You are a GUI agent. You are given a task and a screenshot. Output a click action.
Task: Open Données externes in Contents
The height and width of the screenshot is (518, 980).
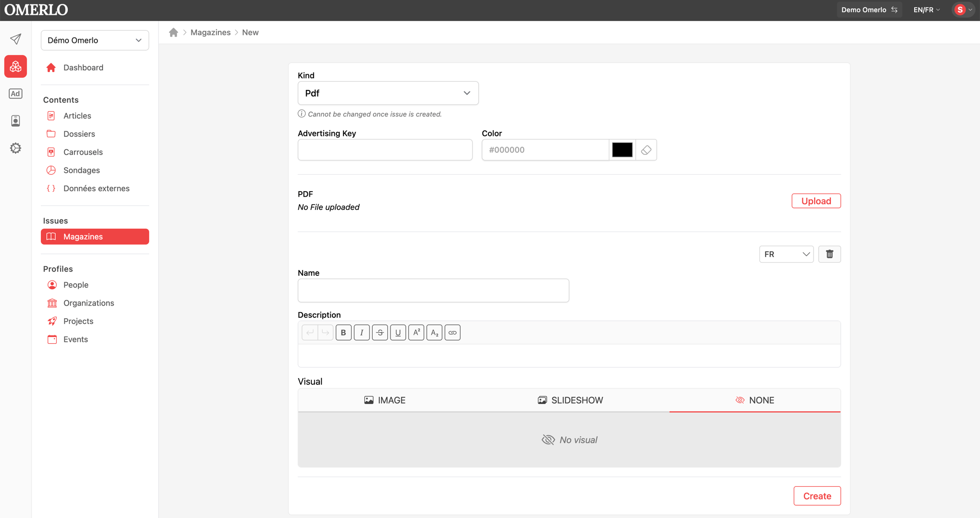pos(95,189)
